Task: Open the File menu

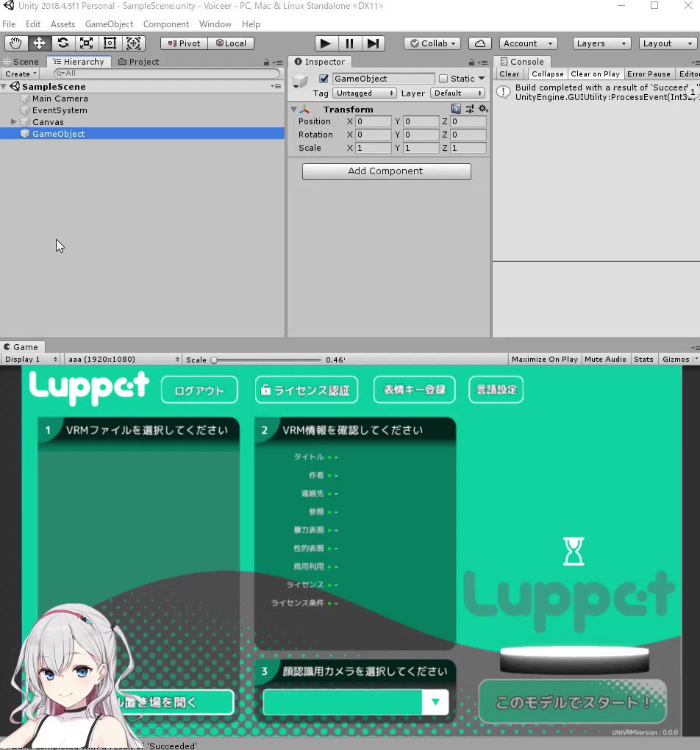Action: [9, 24]
